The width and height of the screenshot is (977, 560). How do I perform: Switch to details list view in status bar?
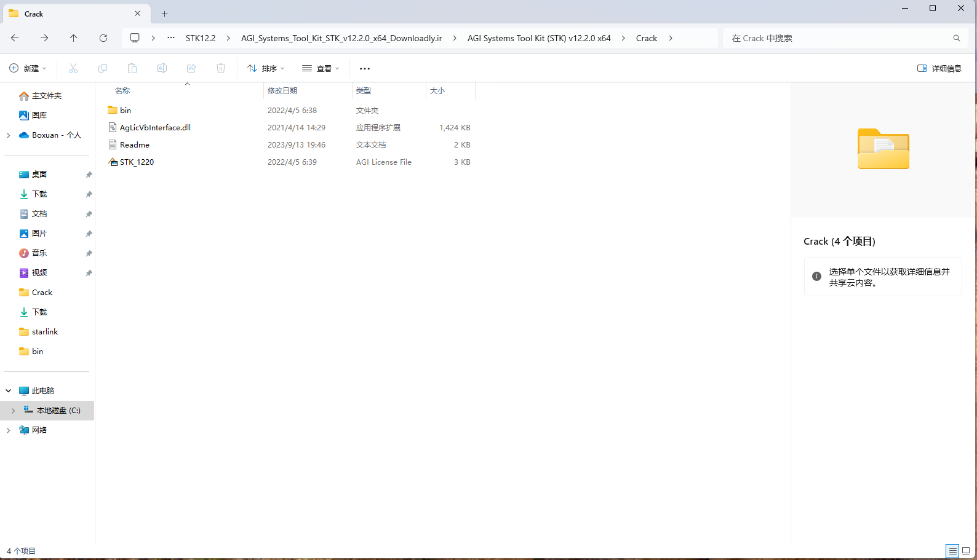(952, 551)
